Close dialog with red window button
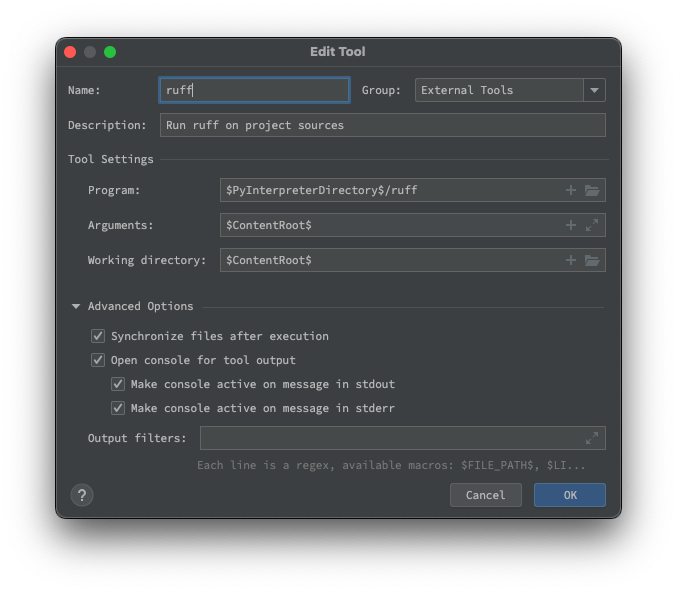 70,52
